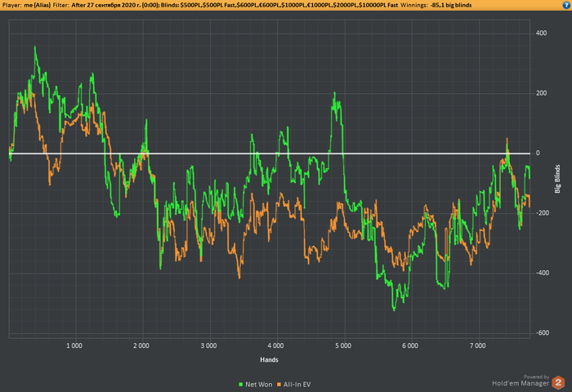Click the Big Blinds axis title

tap(557, 179)
